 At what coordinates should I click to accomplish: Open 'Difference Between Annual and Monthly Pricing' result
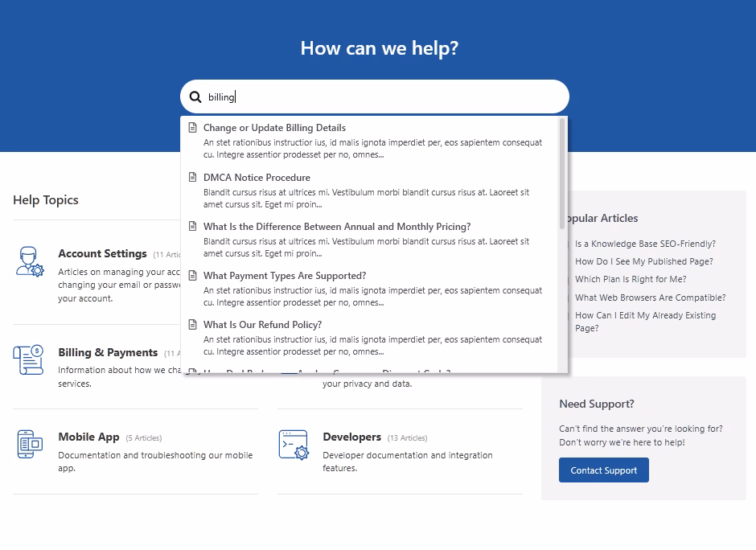coord(337,227)
